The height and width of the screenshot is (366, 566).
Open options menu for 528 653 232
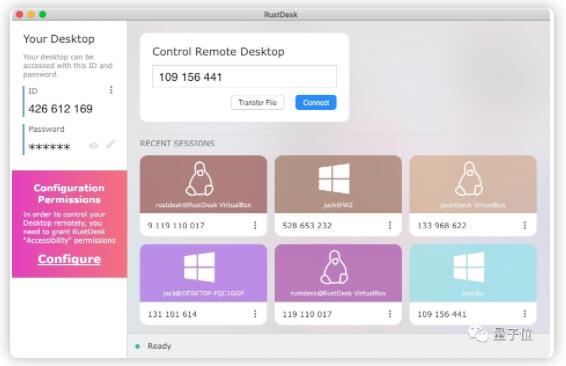click(x=390, y=225)
